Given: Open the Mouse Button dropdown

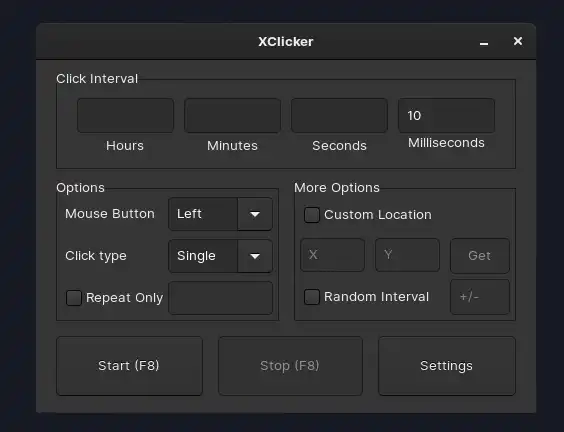Looking at the screenshot, I should (220, 214).
